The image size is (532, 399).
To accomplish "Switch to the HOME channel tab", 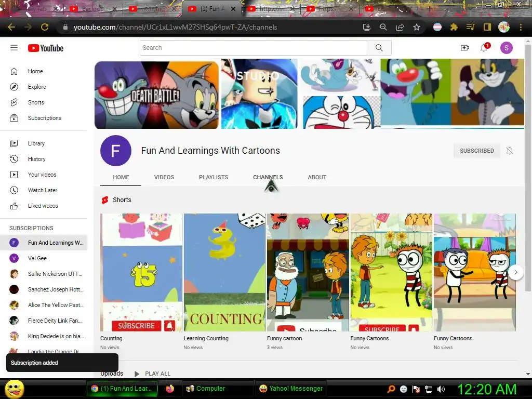I will click(121, 177).
